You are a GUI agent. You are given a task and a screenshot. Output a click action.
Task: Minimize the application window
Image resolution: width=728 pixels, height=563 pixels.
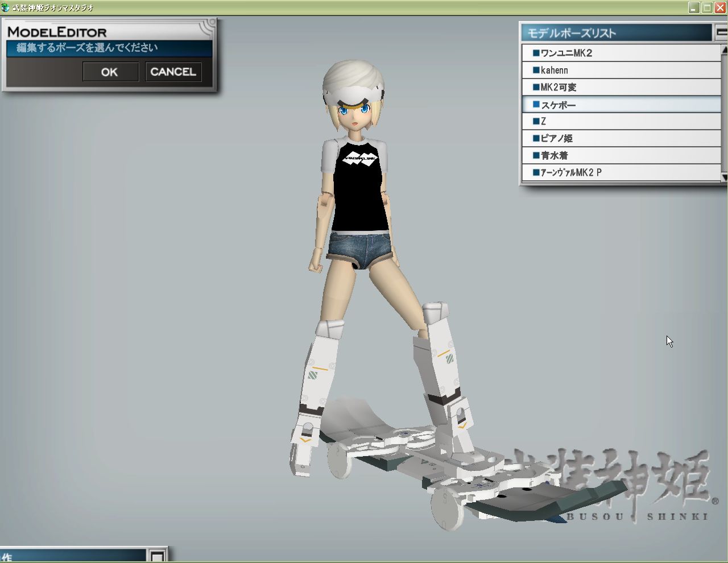click(x=693, y=7)
